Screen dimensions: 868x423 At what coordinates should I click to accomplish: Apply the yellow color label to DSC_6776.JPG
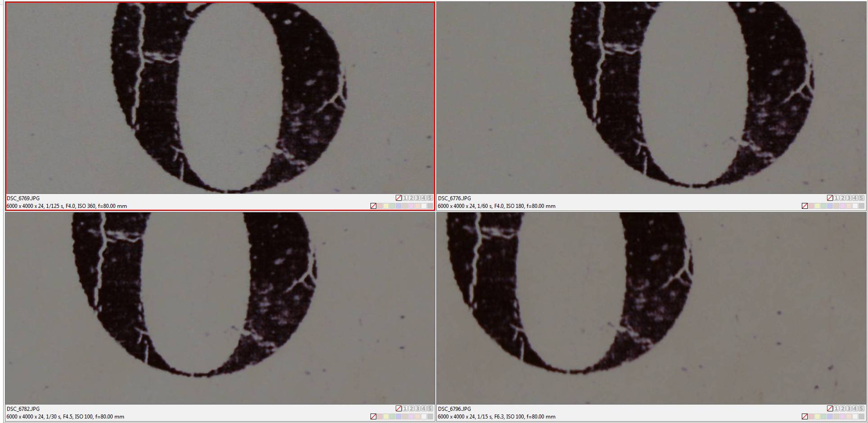click(x=818, y=206)
